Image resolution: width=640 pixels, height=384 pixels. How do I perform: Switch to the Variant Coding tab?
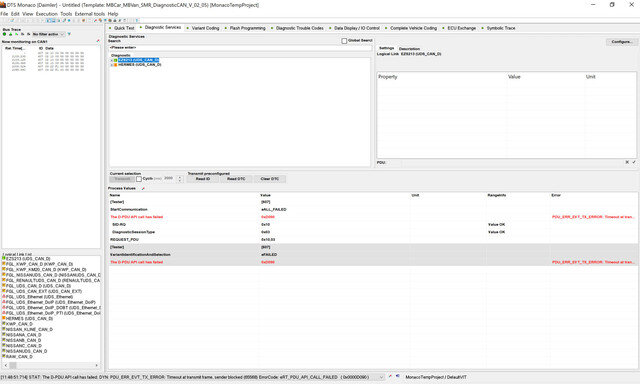[x=203, y=28]
